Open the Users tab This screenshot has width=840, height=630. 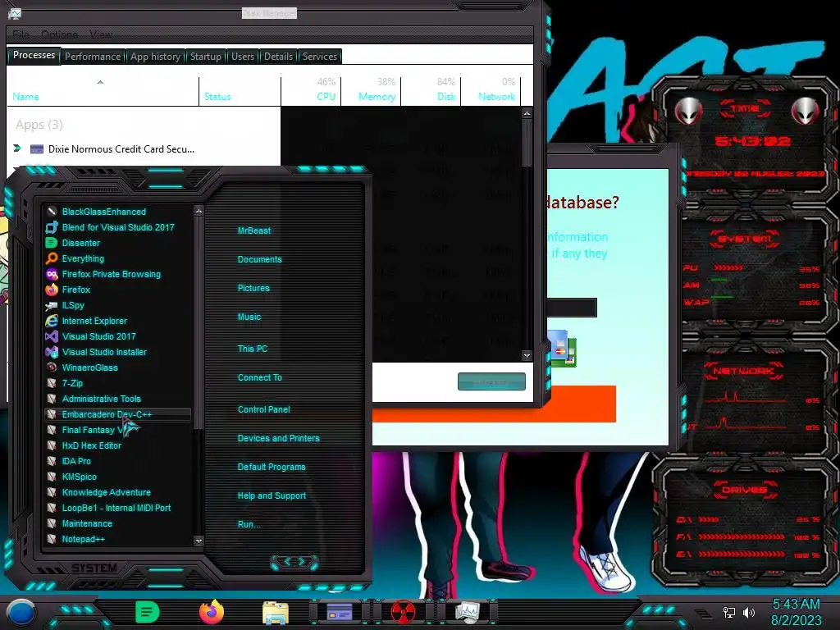pos(243,57)
